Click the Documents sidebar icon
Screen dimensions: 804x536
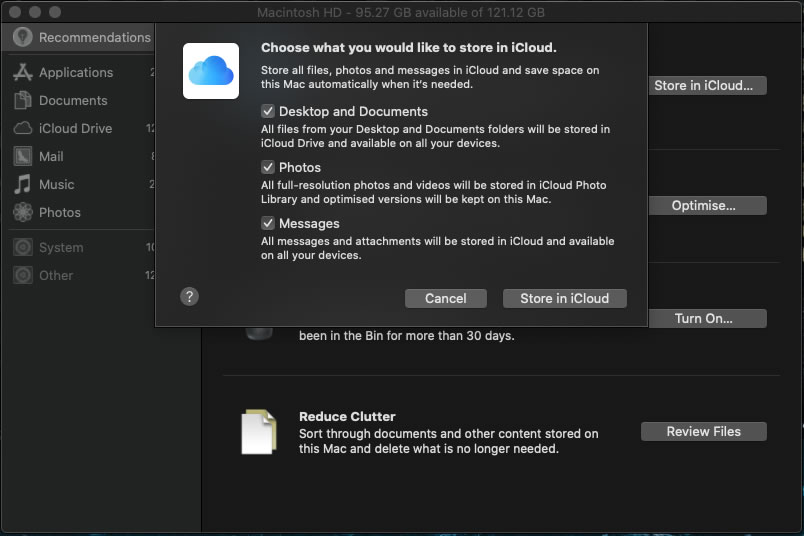[23, 100]
